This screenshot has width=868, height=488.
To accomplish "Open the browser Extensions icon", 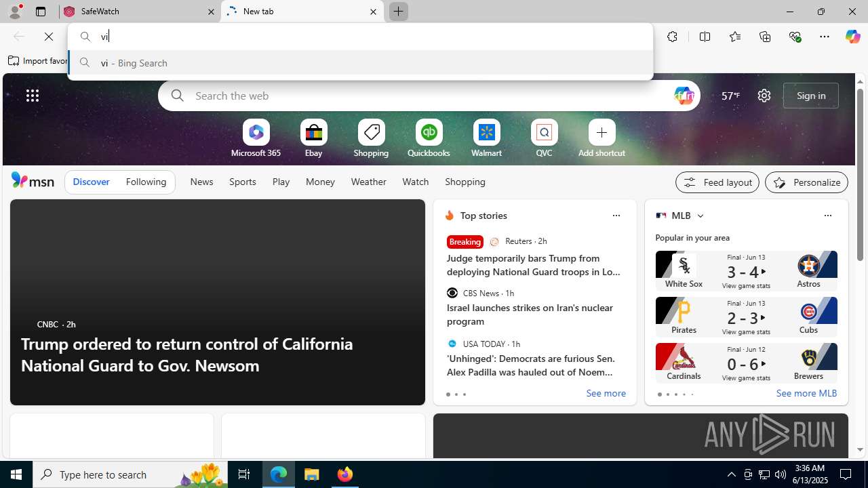I will [x=672, y=37].
